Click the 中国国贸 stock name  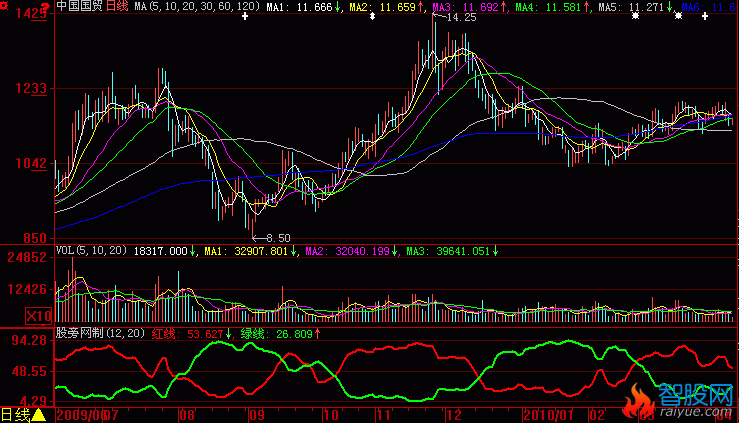80,6
